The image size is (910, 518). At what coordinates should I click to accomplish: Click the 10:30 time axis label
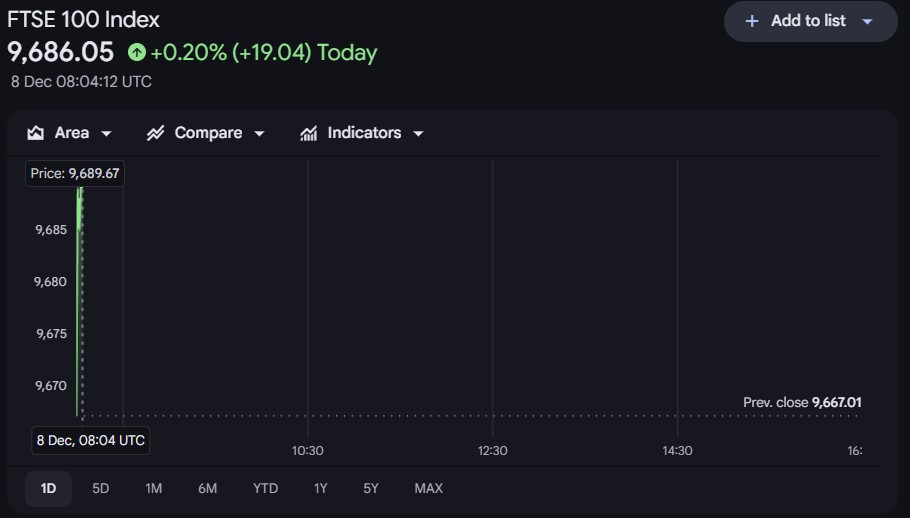coord(308,451)
